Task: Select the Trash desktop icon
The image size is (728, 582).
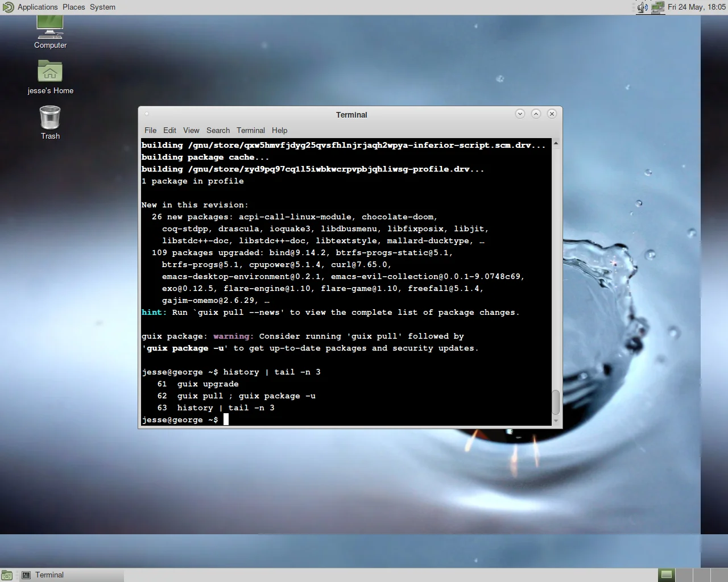Action: tap(50, 123)
